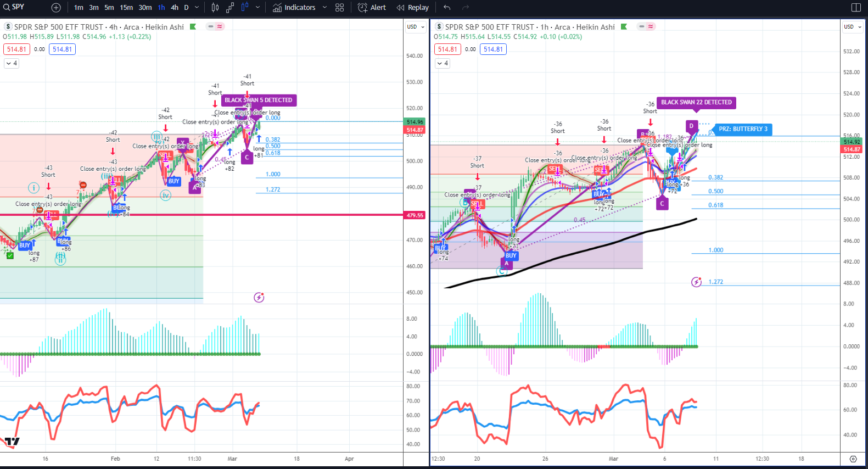868x469 pixels.
Task: Click the compare or add symbol plus icon
Action: pyautogui.click(x=56, y=8)
